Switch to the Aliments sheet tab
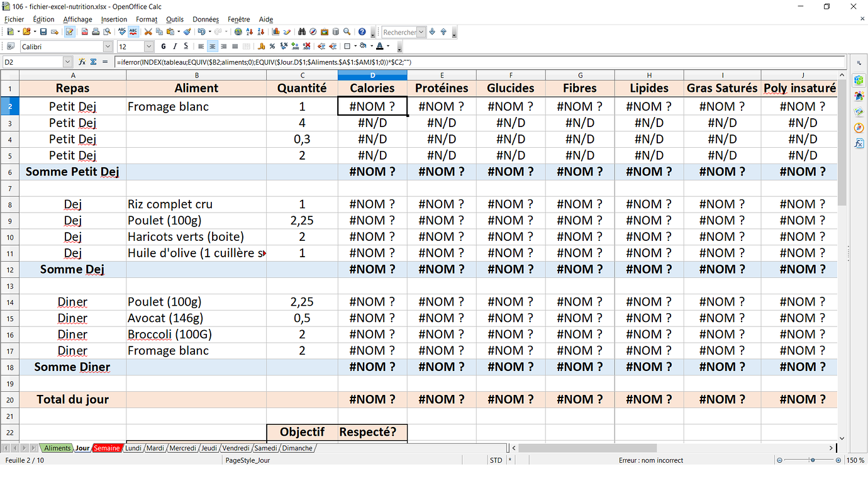Screen dimensions: 868x488 (57, 448)
